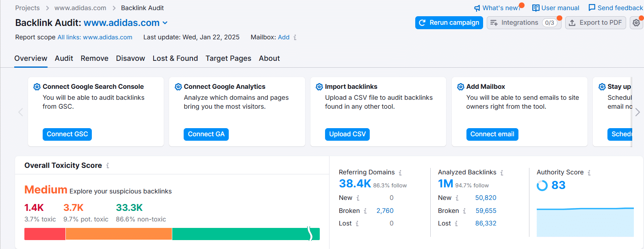The width and height of the screenshot is (644, 249).
Task: Click the Schedule button on the Stay up card
Action: (620, 134)
